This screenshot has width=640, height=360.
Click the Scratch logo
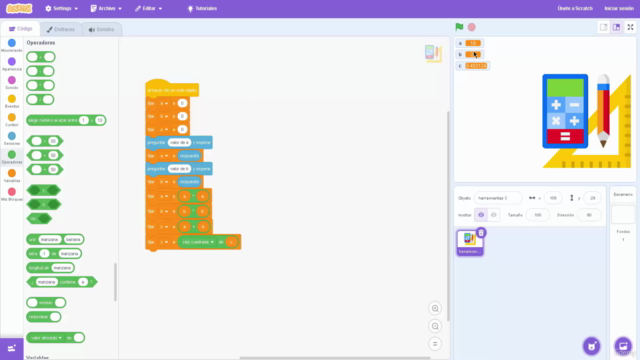[19, 8]
